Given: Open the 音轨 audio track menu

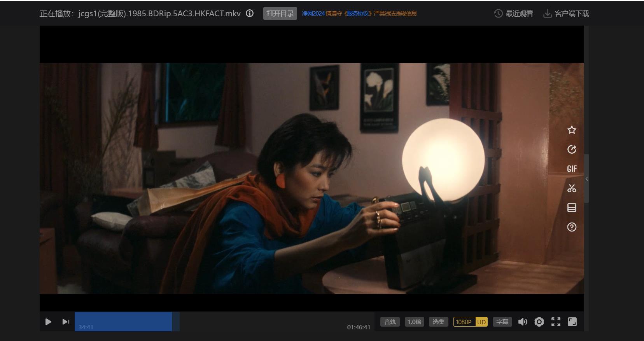Looking at the screenshot, I should (390, 322).
